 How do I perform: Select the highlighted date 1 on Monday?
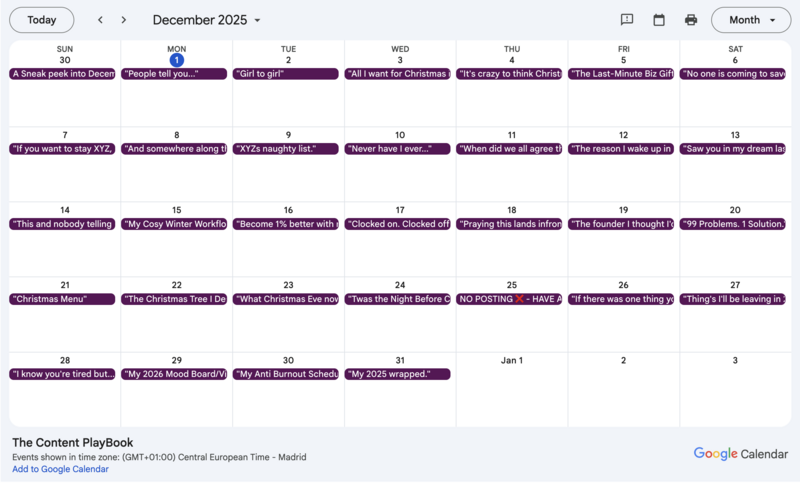pos(176,60)
